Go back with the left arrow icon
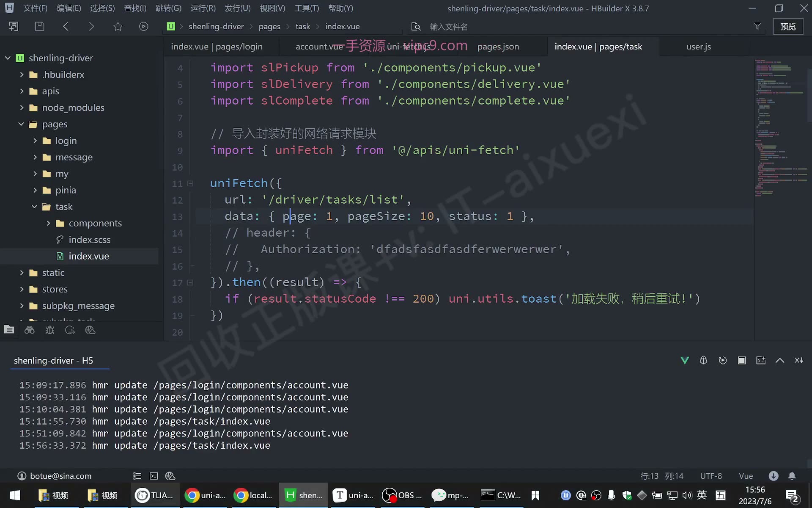This screenshot has height=508, width=812. point(66,26)
